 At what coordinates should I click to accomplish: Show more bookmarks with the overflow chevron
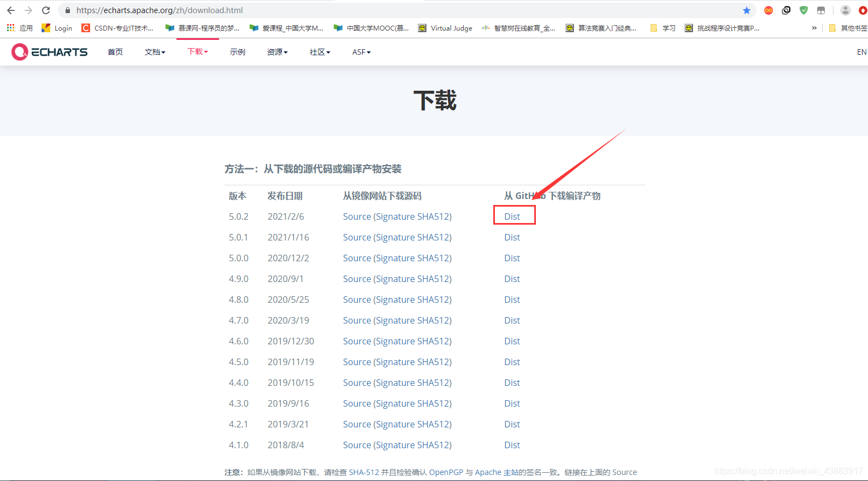tap(814, 28)
